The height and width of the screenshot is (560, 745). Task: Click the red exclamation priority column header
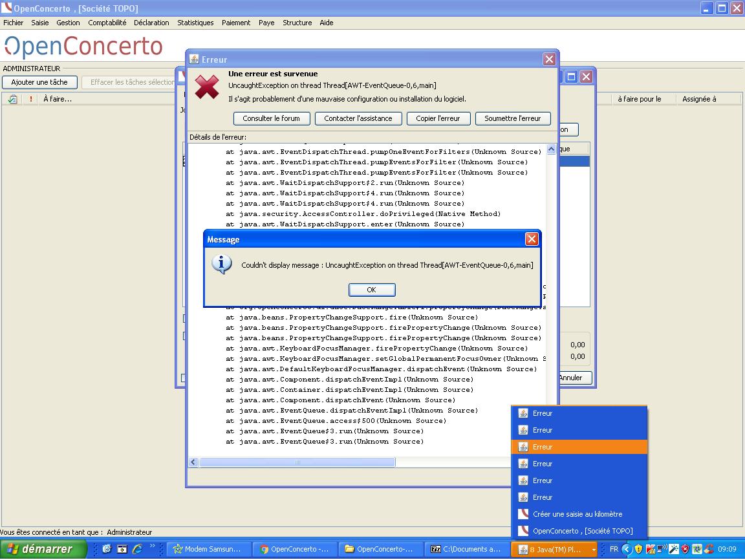(x=31, y=99)
